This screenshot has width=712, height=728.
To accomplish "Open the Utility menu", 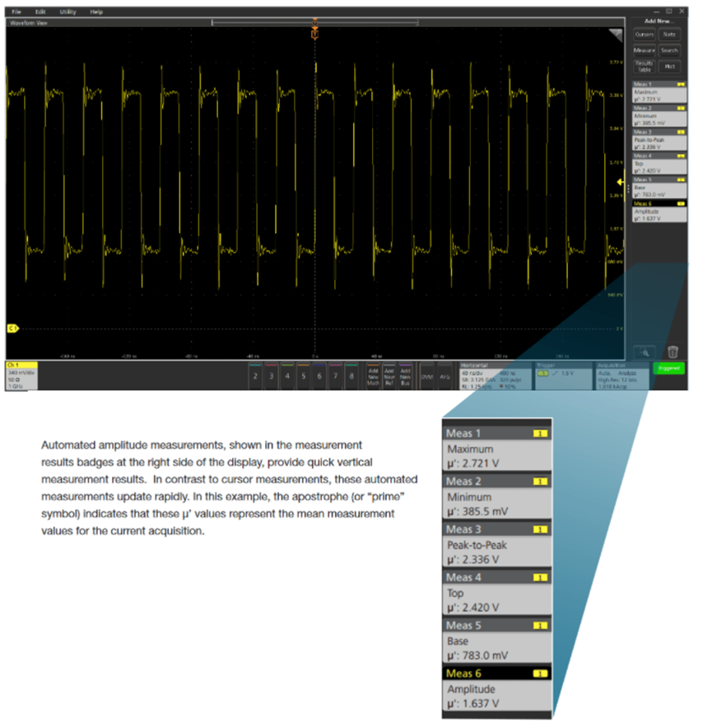I will tap(67, 12).
